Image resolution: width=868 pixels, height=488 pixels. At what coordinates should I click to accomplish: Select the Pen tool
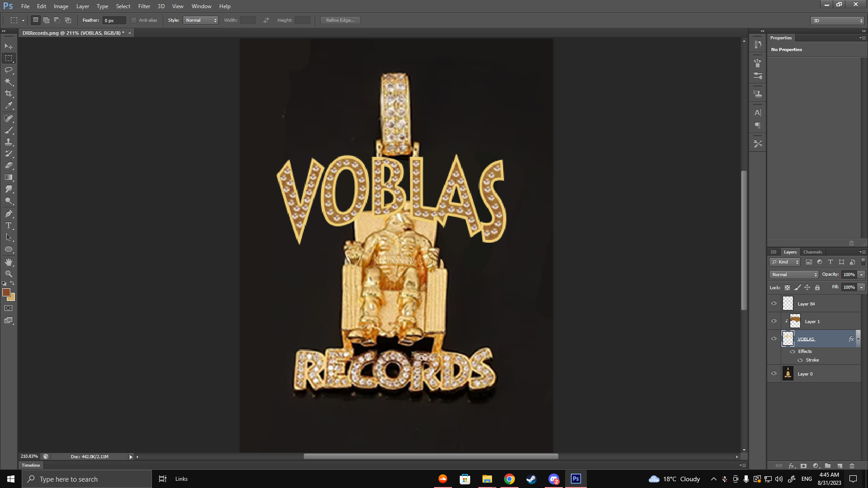coord(9,214)
